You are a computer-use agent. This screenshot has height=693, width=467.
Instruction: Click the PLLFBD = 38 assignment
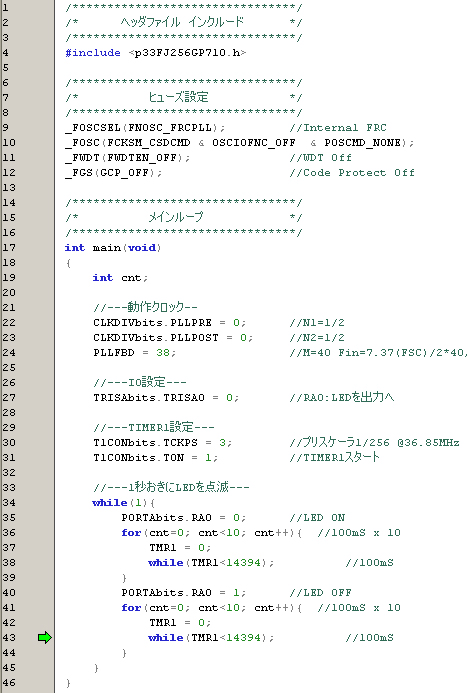coord(134,353)
